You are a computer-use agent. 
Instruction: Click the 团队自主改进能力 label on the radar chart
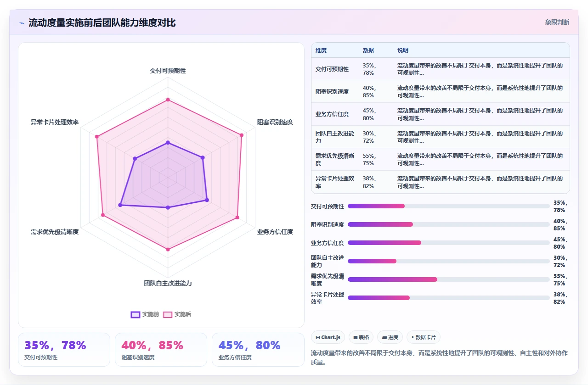(x=168, y=283)
